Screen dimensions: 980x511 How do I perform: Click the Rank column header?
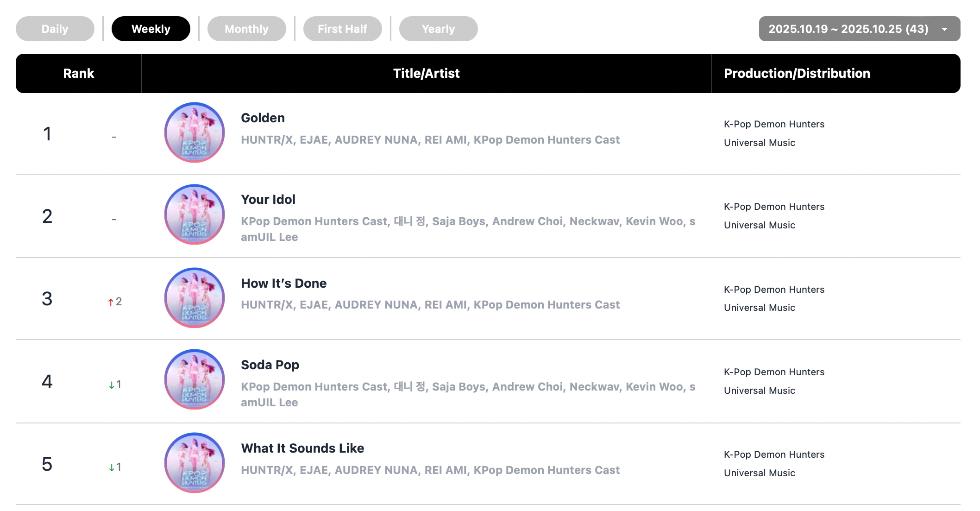(x=78, y=73)
